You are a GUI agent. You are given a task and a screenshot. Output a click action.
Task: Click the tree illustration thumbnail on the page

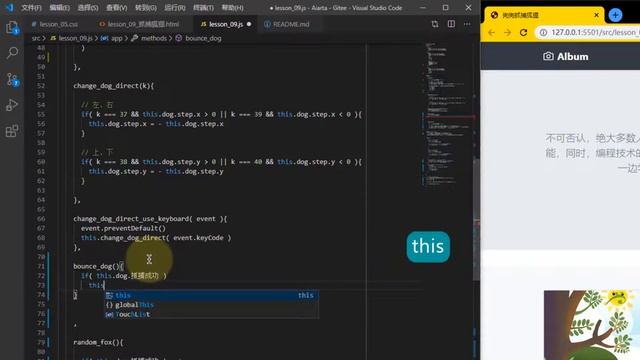592,325
